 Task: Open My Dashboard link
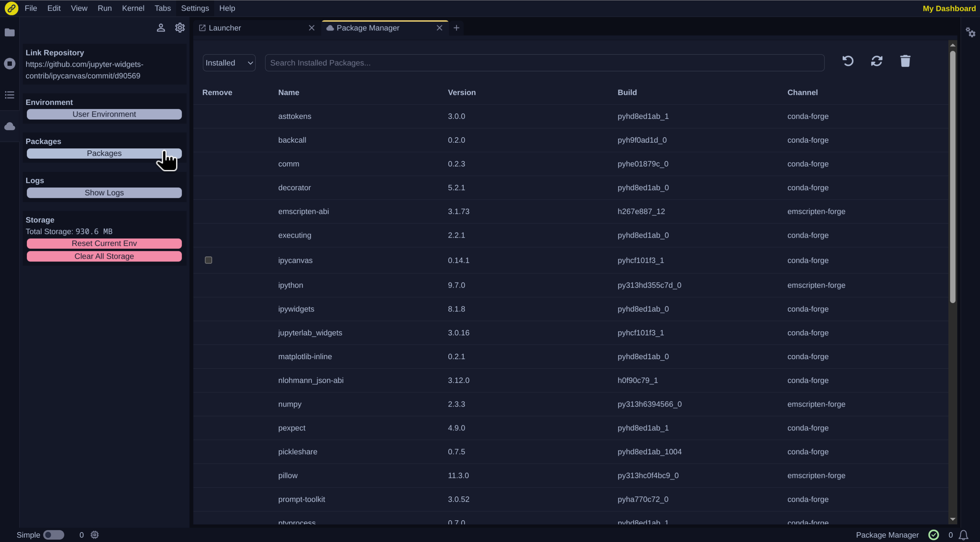948,8
